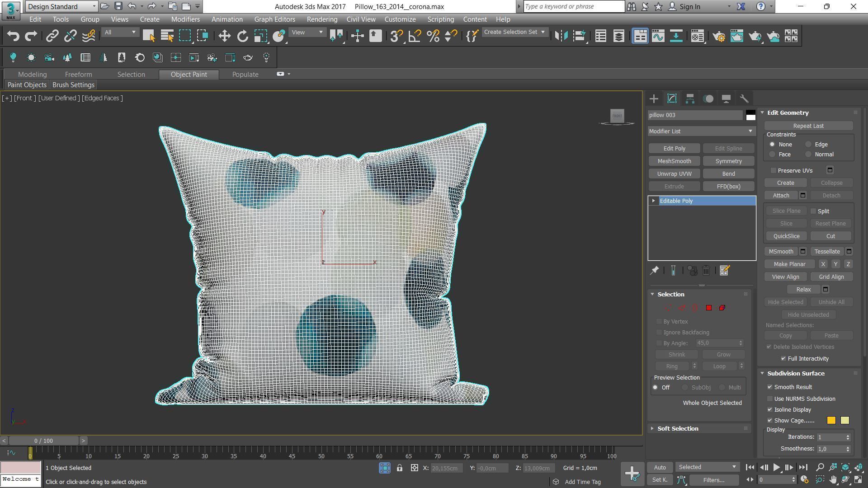Activate the Unlink Selection tool
Image resolution: width=868 pixels, height=488 pixels.
[x=70, y=36]
